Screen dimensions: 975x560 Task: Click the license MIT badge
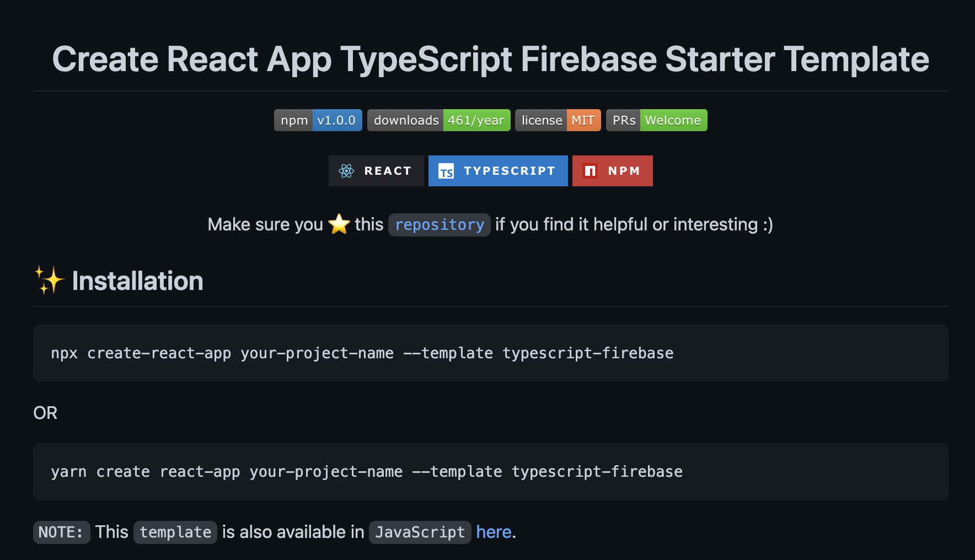[x=558, y=120]
